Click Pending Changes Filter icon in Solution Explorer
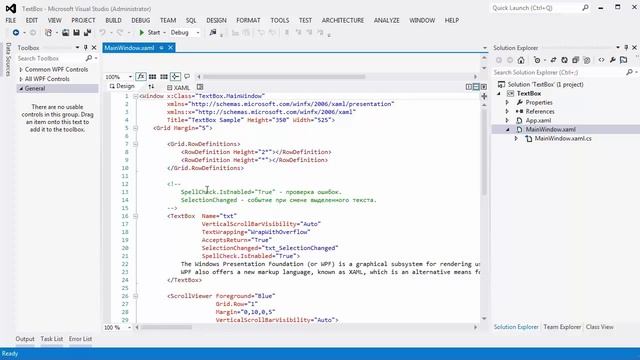This screenshot has height=360, width=640. click(x=537, y=60)
